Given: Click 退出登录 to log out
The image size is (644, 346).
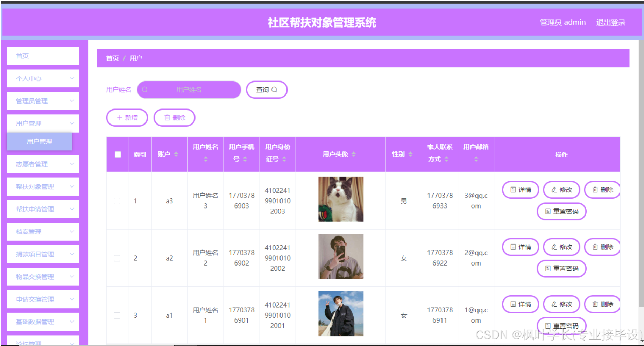Looking at the screenshot, I should coord(611,22).
